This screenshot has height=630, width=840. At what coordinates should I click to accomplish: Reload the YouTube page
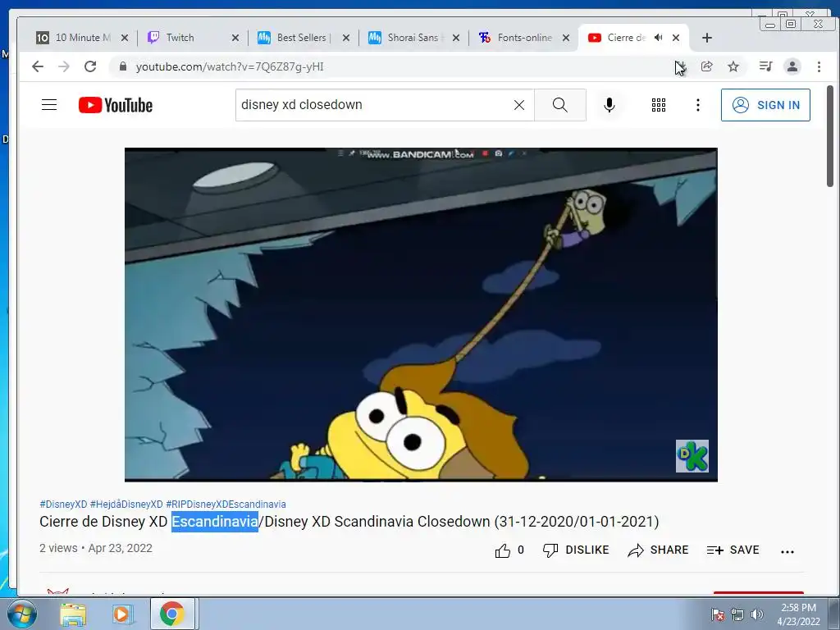[90, 66]
